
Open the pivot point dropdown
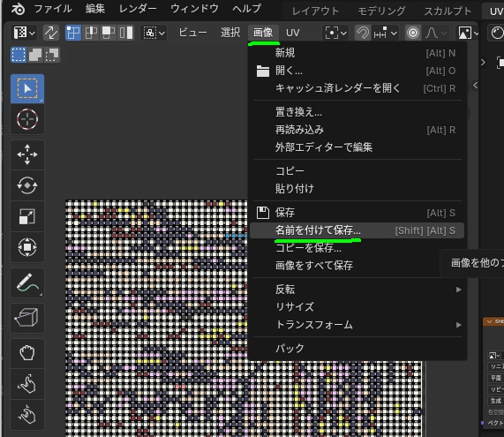[335, 33]
